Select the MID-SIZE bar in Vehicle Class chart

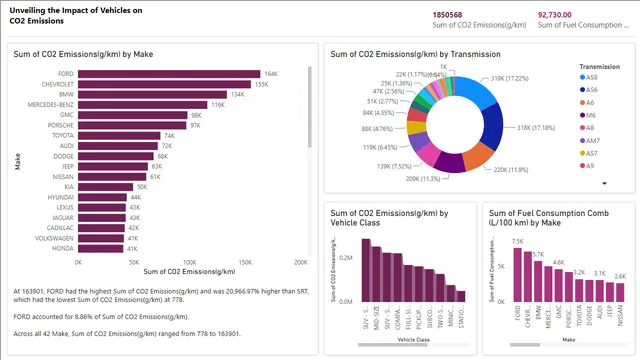pyautogui.click(x=376, y=274)
